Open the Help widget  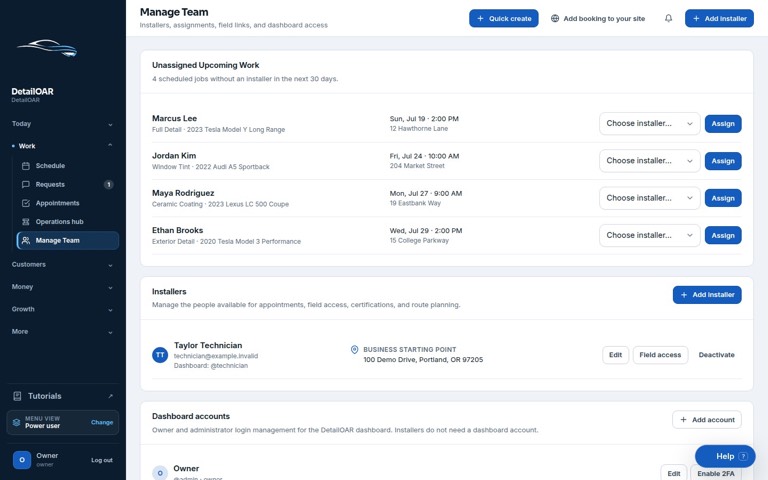725,456
